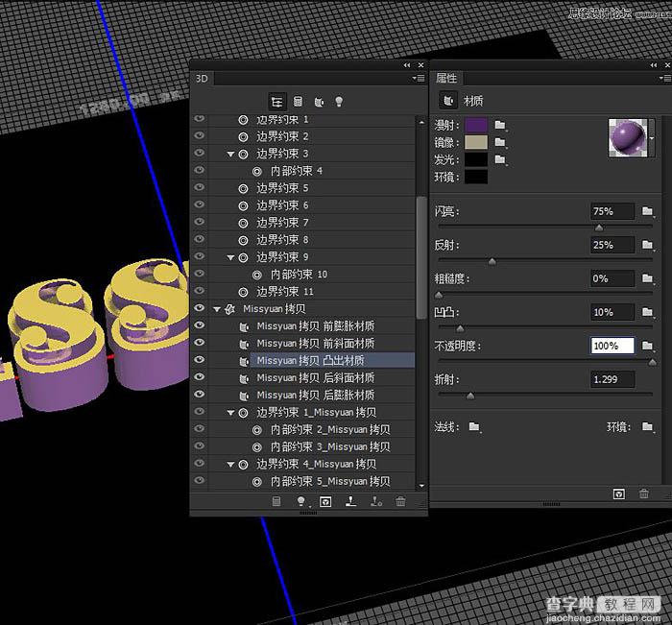Open the 3D panel flyout menu
Image resolution: width=672 pixels, height=625 pixels.
(x=419, y=79)
